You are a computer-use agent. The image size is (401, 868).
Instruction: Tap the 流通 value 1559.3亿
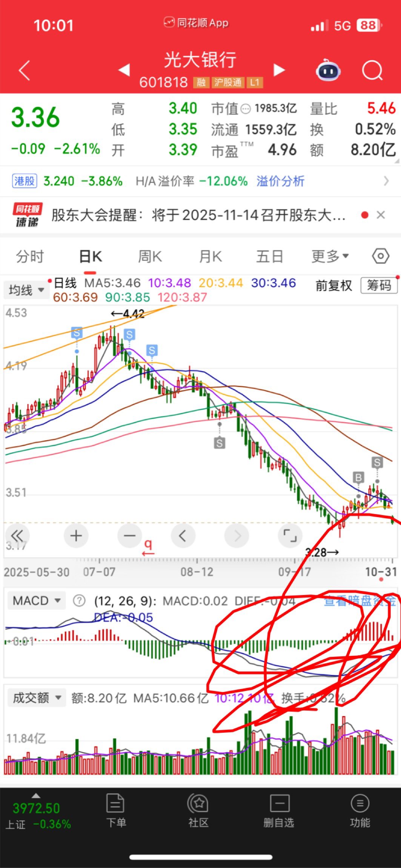tap(271, 129)
